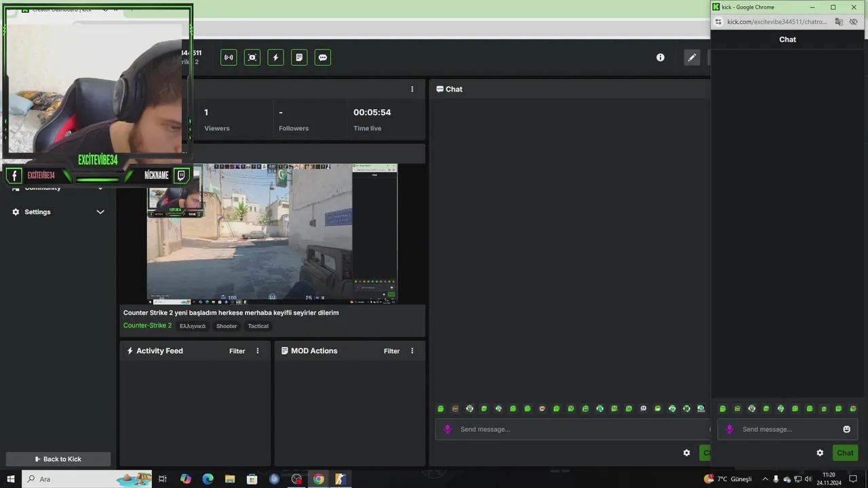This screenshot has height=488, width=868.
Task: Open the notes feed icon in the toolbar
Action: point(299,57)
